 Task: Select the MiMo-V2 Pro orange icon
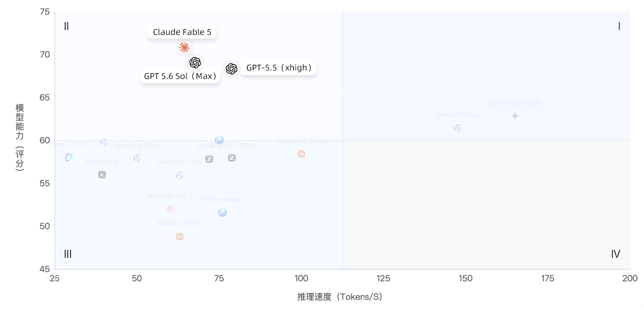(179, 237)
